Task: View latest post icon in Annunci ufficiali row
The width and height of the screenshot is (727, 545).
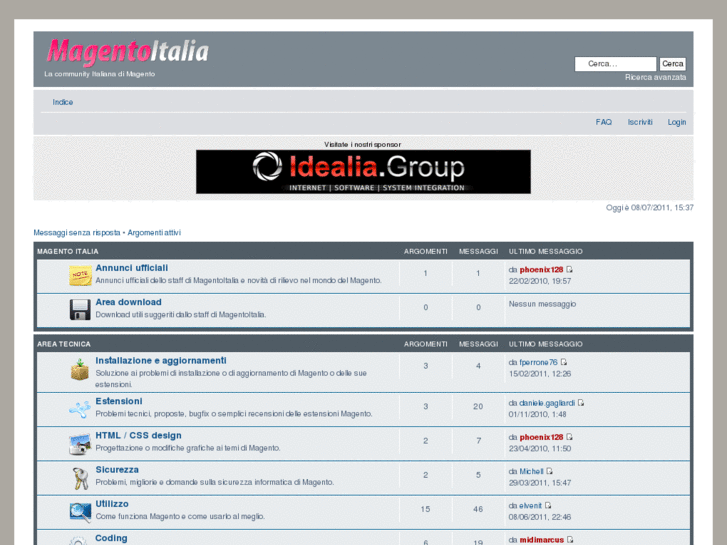Action: pyautogui.click(x=569, y=269)
